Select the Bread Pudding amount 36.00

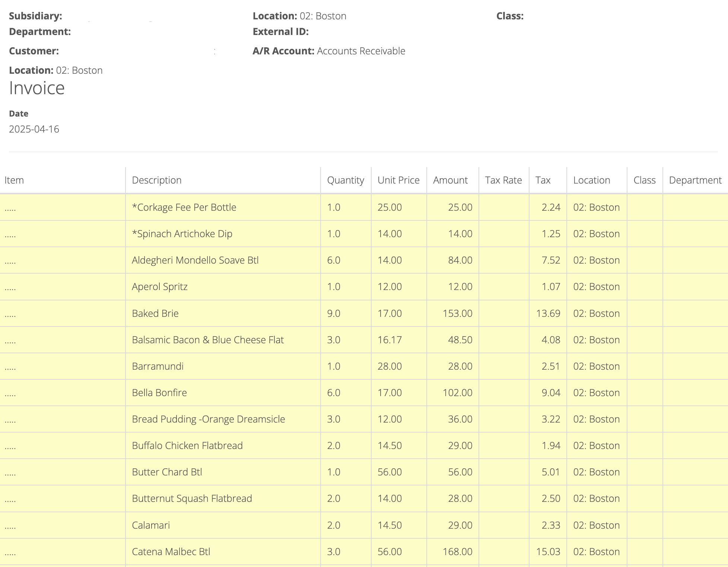point(460,419)
